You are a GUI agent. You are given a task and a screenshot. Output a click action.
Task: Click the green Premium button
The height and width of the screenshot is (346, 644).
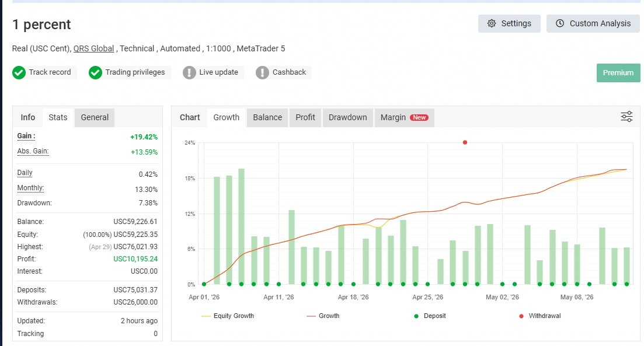(618, 73)
